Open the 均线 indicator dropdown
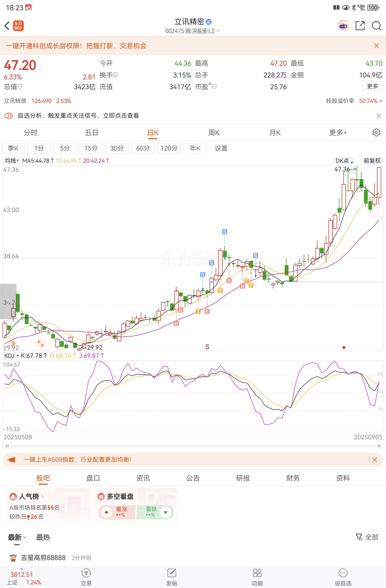This screenshot has height=588, width=386. point(12,161)
